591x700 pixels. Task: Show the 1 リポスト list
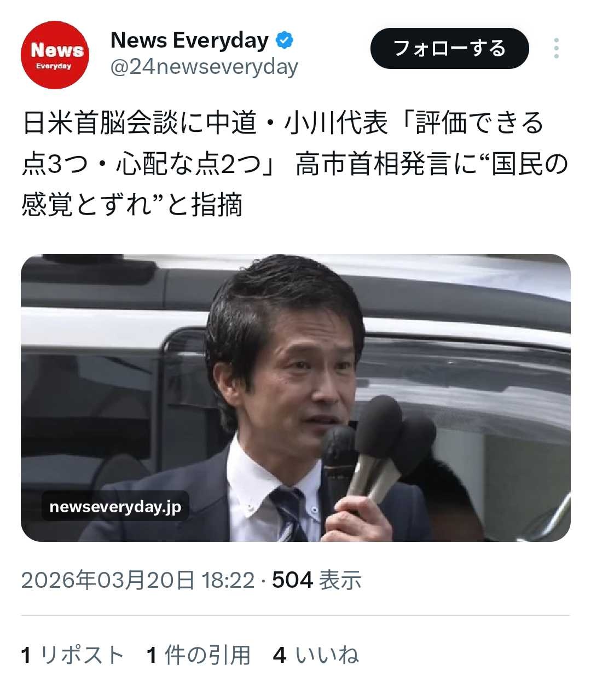pos(73,655)
